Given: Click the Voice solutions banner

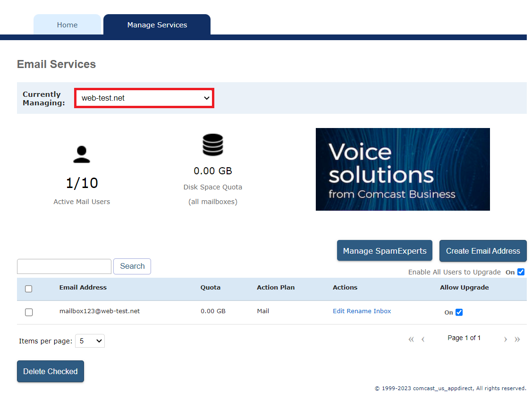Looking at the screenshot, I should 403,169.
